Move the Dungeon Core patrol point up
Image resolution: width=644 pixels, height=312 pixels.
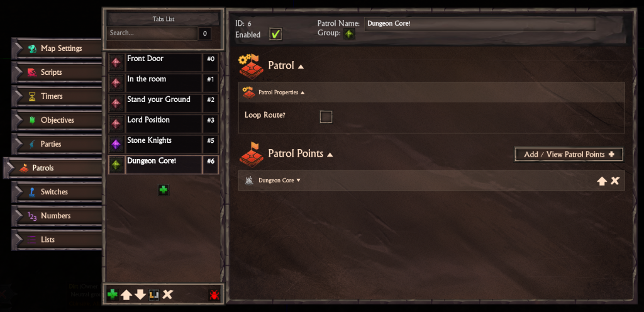602,181
